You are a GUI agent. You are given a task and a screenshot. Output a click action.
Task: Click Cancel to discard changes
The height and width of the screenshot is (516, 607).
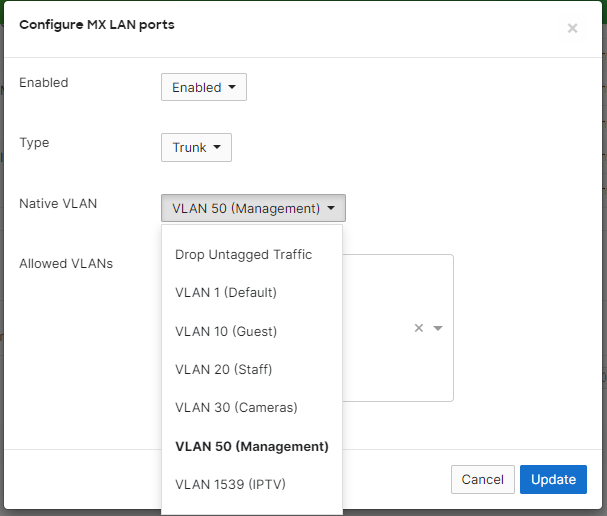(482, 479)
